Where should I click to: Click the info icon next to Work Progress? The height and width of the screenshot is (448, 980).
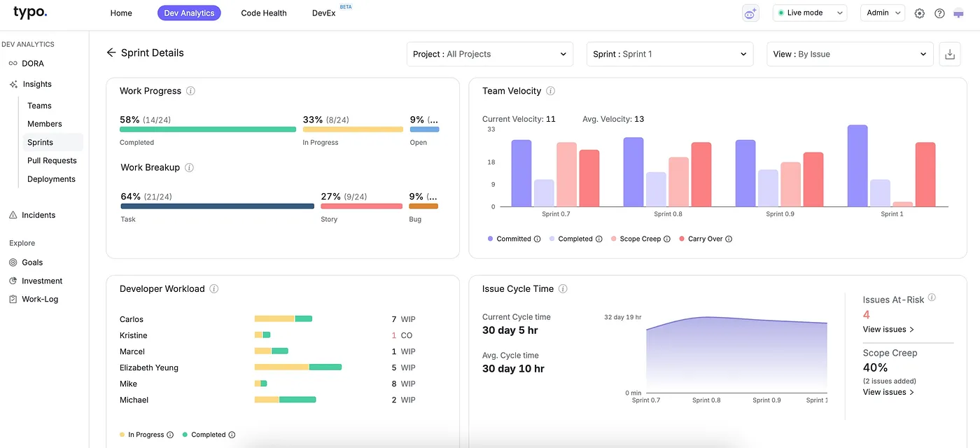click(x=190, y=91)
